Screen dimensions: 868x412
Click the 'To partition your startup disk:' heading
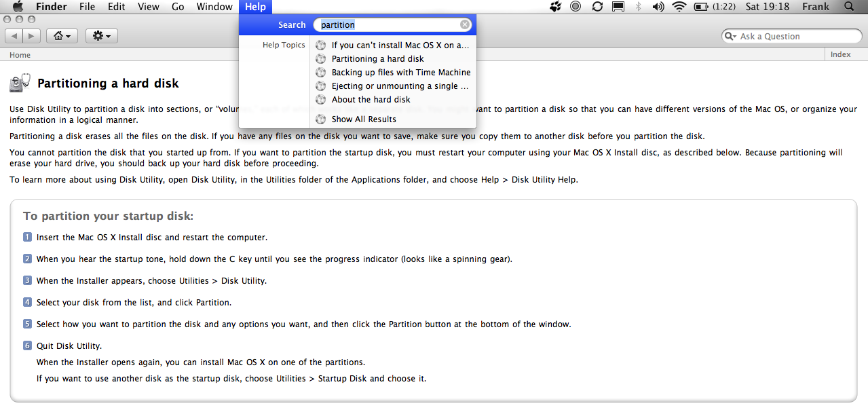[x=109, y=216]
